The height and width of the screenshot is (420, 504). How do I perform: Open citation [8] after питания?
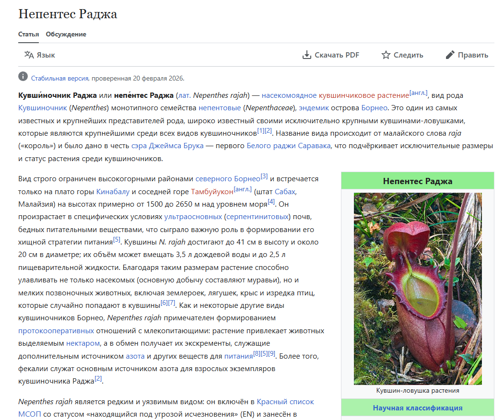tap(257, 354)
